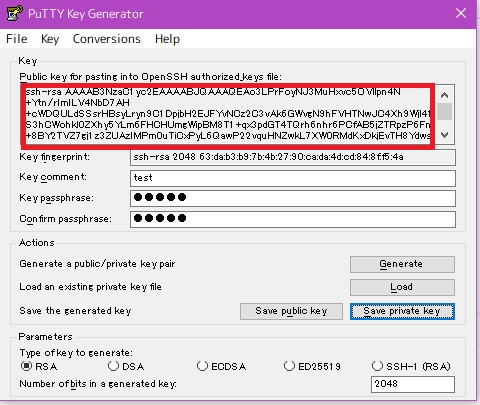Select the DSA key type radio button
This screenshot has height=405, width=480.
pos(113,366)
